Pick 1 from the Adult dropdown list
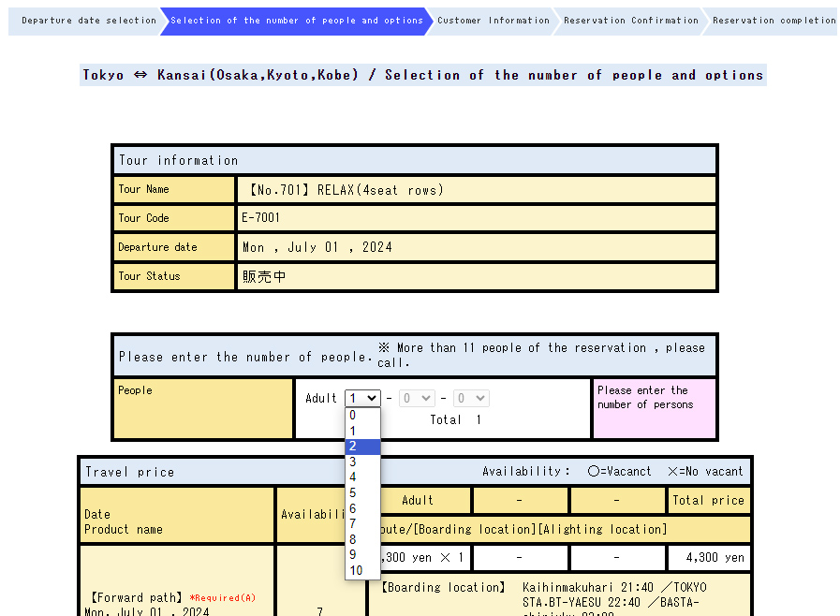The width and height of the screenshot is (840, 616). click(361, 432)
